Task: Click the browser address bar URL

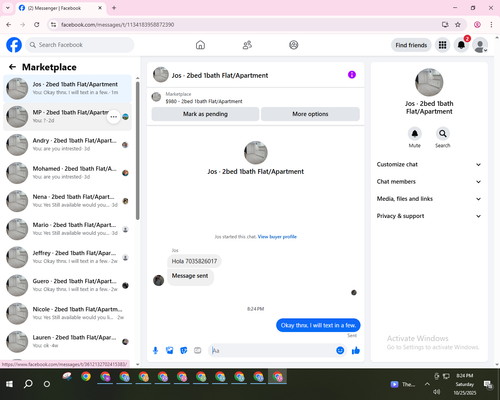Action: point(117,24)
